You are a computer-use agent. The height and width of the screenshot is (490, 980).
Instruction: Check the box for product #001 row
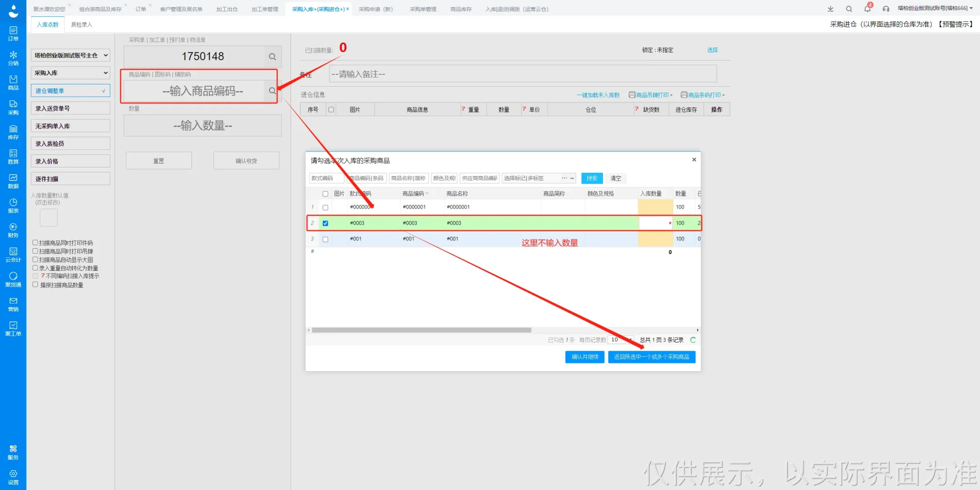click(325, 239)
